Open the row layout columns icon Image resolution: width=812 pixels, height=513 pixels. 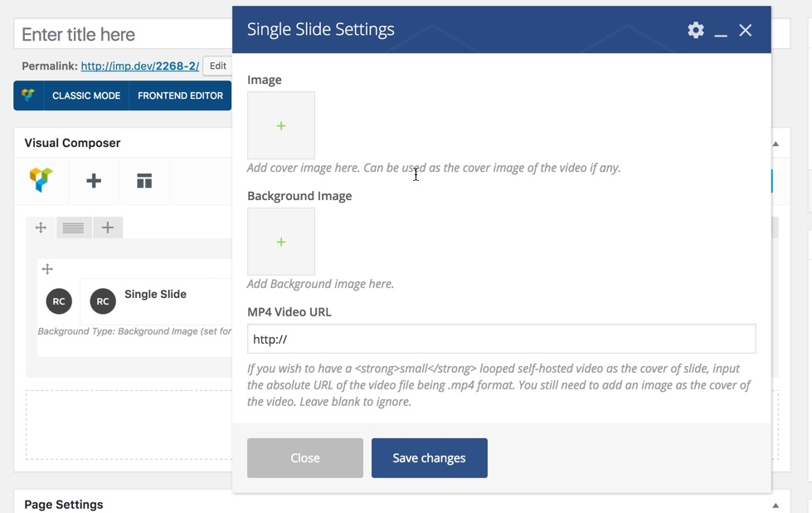click(x=73, y=227)
